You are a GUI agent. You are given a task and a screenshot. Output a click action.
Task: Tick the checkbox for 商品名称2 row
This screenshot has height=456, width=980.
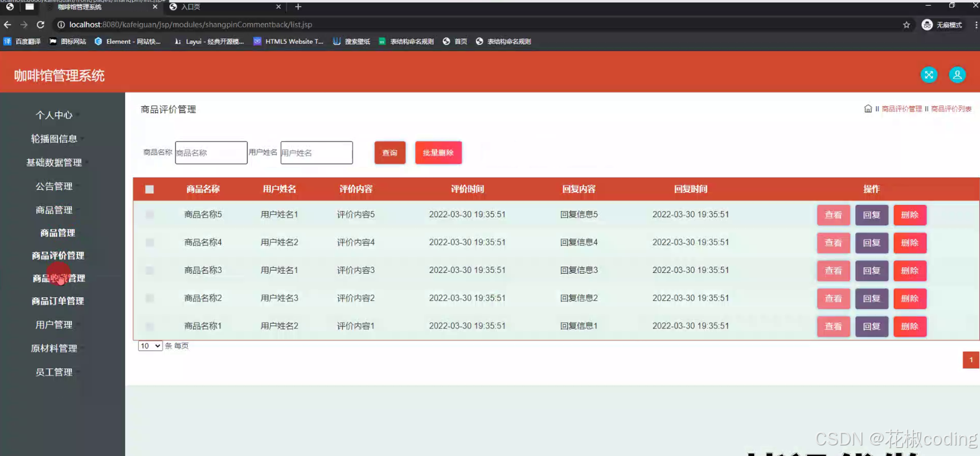tap(149, 298)
